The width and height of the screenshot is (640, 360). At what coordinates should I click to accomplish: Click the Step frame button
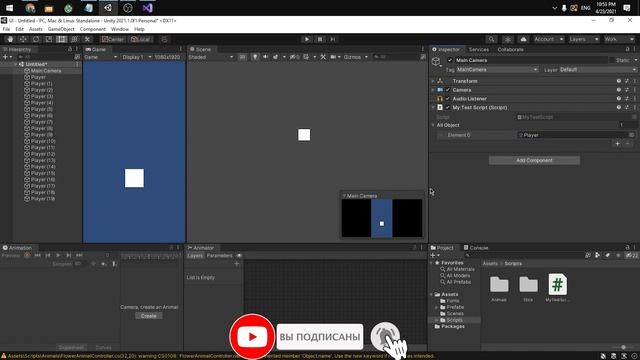pyautogui.click(x=333, y=39)
